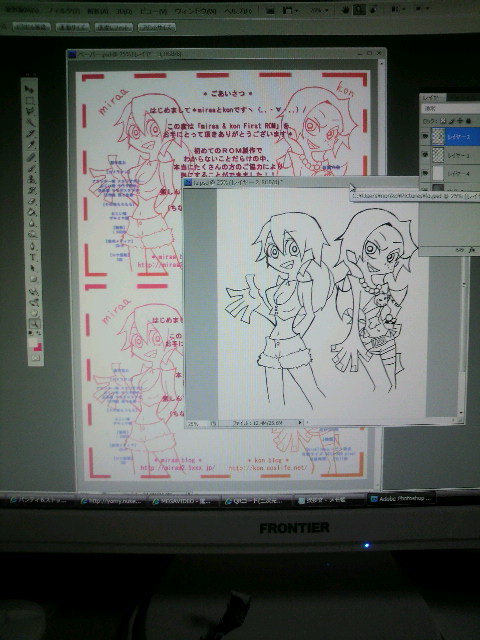
Task: Click the プリントサイズ button in options bar
Action: tap(157, 27)
